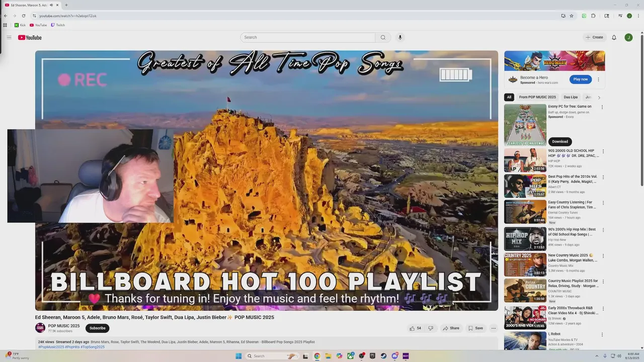The width and height of the screenshot is (644, 362).
Task: Open options for 90's 2000's Hip Hop Mix
Action: (603, 230)
